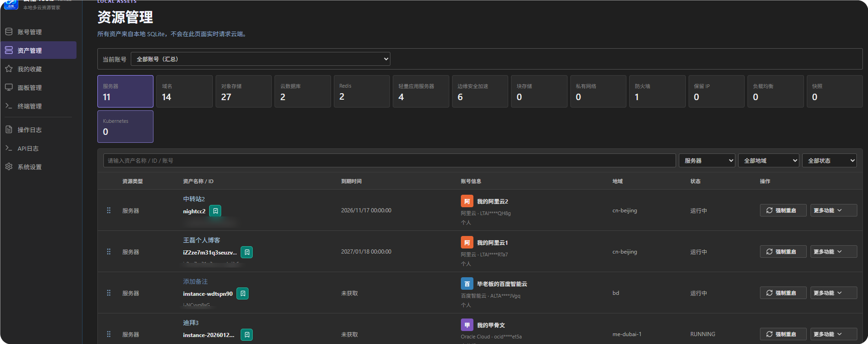Click the 到期时间 column header
This screenshot has width=868, height=344.
pos(351,181)
